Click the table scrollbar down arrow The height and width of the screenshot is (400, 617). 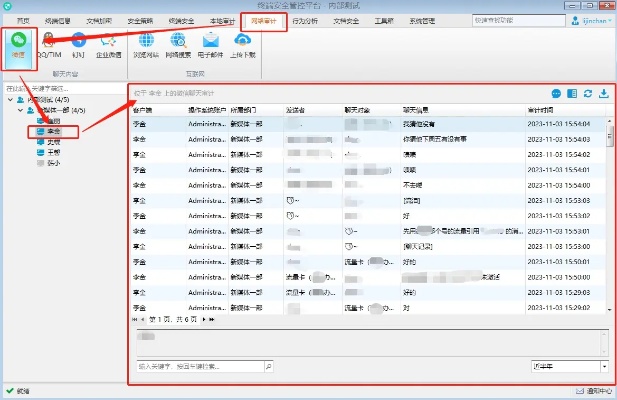click(610, 310)
